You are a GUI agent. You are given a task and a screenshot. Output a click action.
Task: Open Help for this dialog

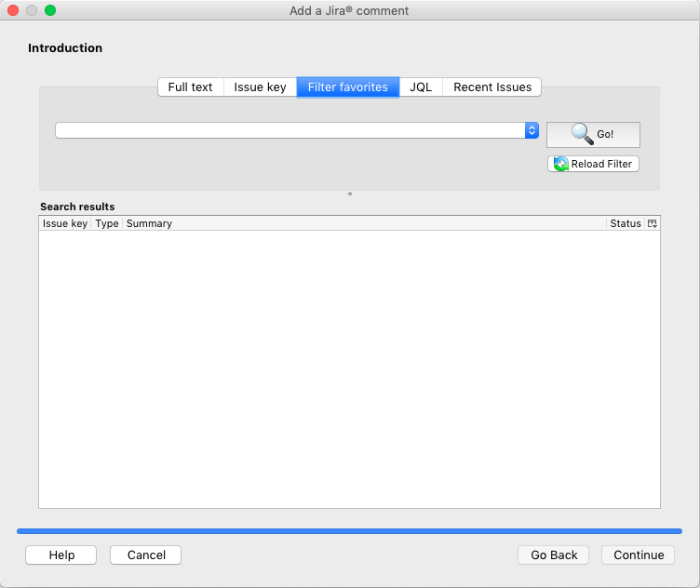pyautogui.click(x=61, y=555)
